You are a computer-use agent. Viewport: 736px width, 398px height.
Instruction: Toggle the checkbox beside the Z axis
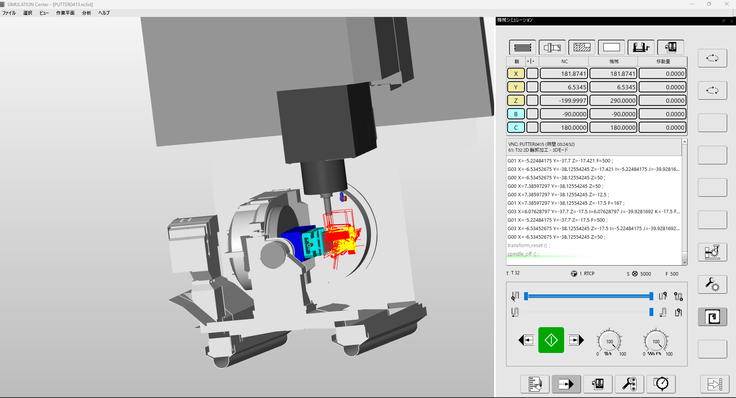pyautogui.click(x=532, y=100)
